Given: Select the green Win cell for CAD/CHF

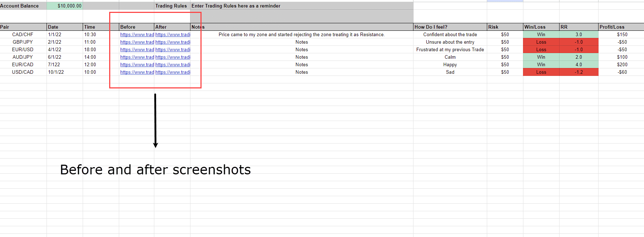Looking at the screenshot, I should point(541,35).
